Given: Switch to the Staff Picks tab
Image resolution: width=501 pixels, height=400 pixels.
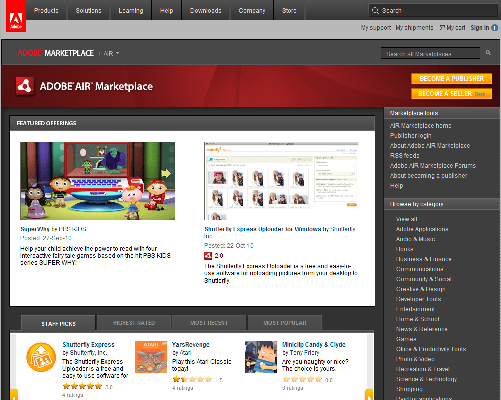Looking at the screenshot, I should 58,323.
